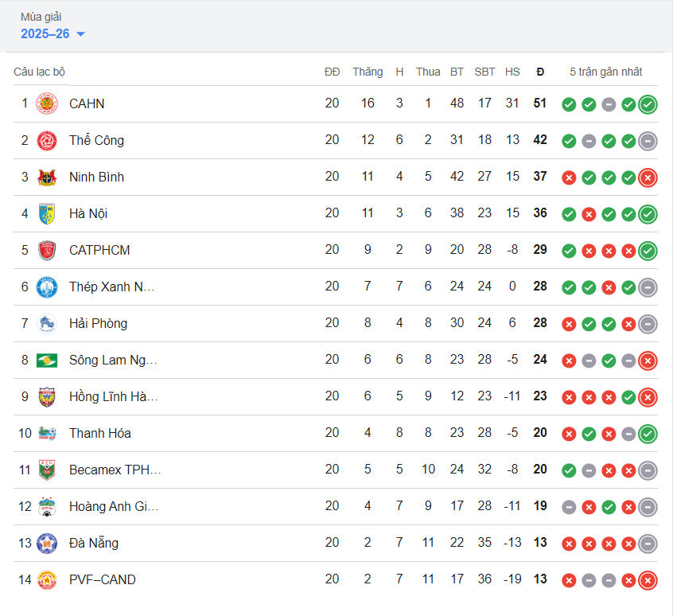Click the Đ points column header
This screenshot has width=673, height=616.
[x=540, y=72]
